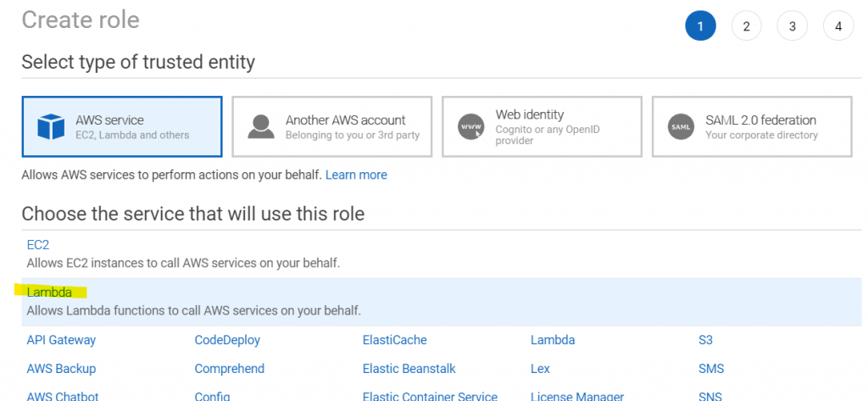Click the S3 service link
Viewport: 868px width, 401px height.
(705, 340)
